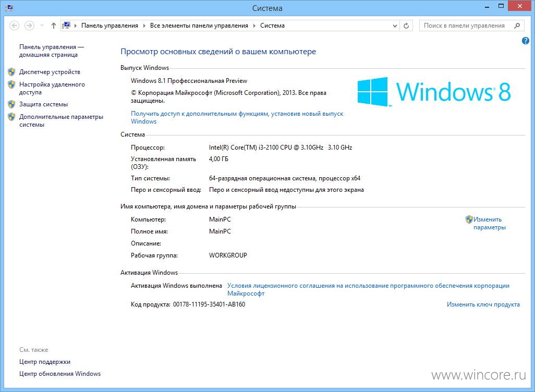Image resolution: width=535 pixels, height=392 pixels.
Task: Click the shield icon beside Дополнительные параметры системы
Action: click(x=11, y=117)
